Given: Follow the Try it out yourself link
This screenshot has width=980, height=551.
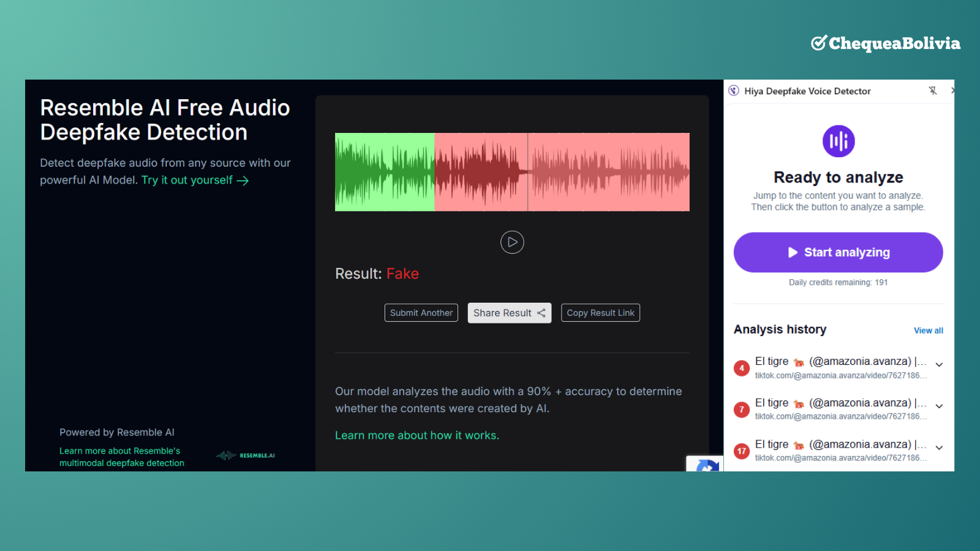Looking at the screenshot, I should pos(195,181).
